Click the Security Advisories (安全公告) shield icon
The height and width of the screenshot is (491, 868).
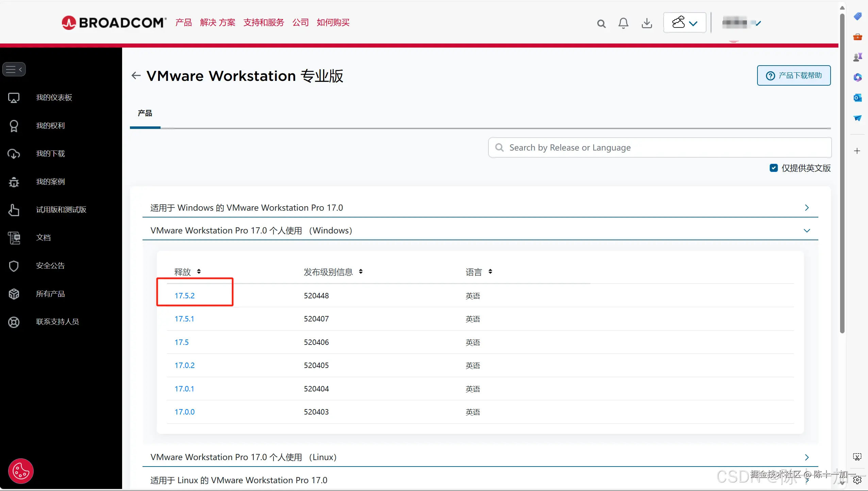coord(14,266)
